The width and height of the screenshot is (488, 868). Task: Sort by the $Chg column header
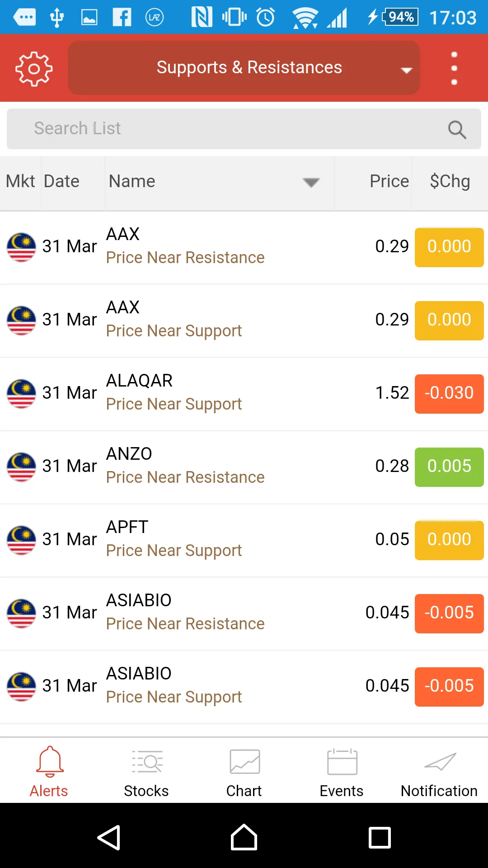coord(450,181)
